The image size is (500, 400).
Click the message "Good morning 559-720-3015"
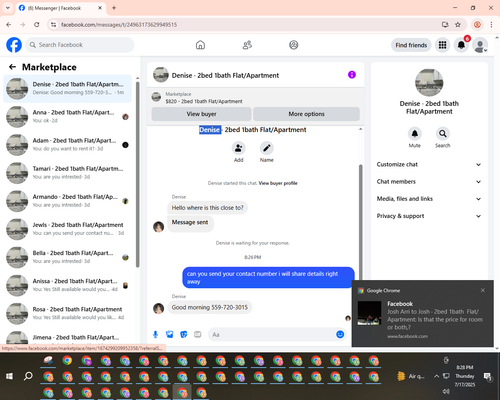210,307
